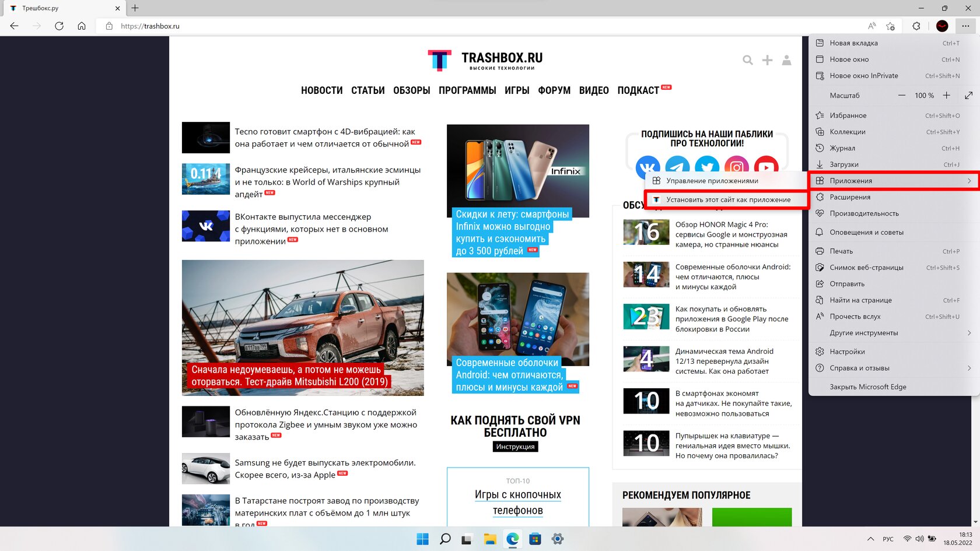
Task: Open Microsoft Edge in the taskbar
Action: (x=512, y=539)
